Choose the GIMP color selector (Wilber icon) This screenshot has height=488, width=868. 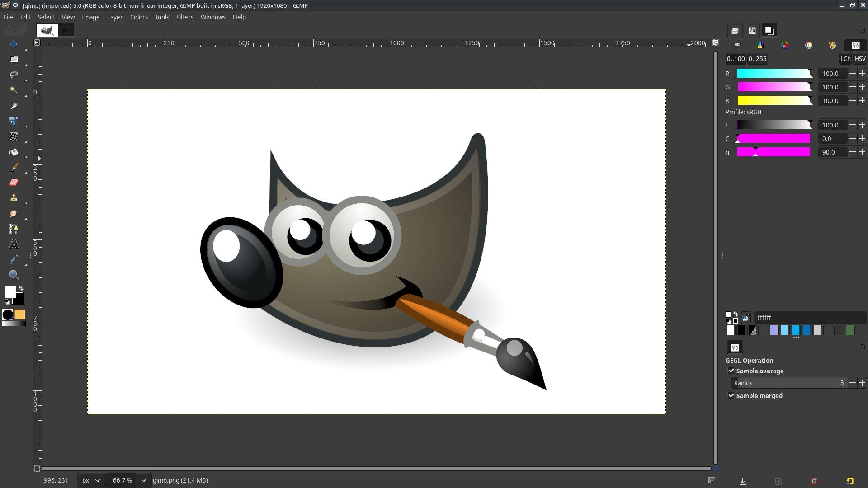pos(737,45)
